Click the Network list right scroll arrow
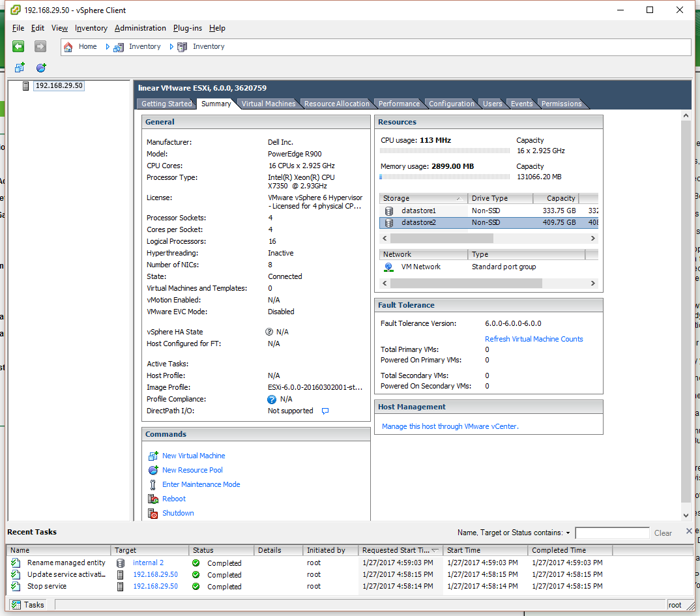The image size is (700, 616). tap(593, 283)
